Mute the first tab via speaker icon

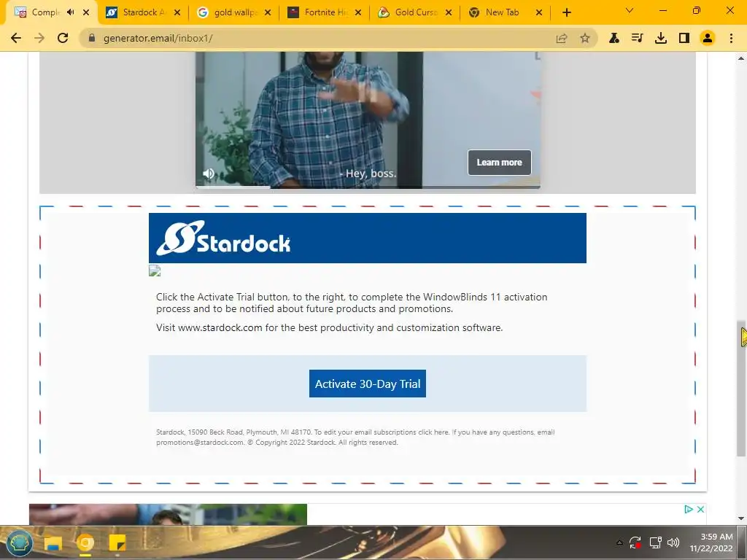tap(71, 12)
